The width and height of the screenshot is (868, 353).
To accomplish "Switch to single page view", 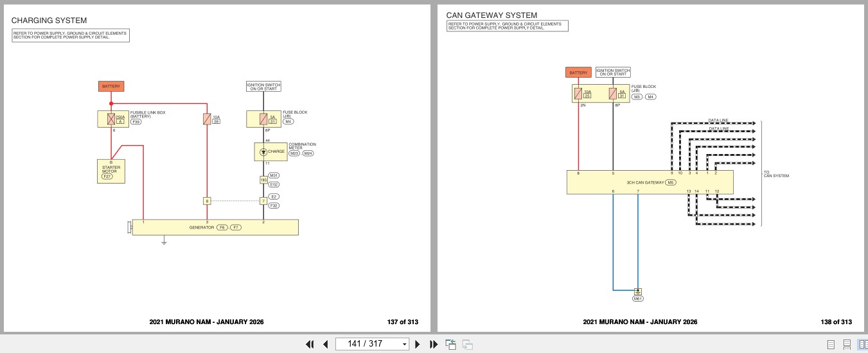I will [x=831, y=345].
